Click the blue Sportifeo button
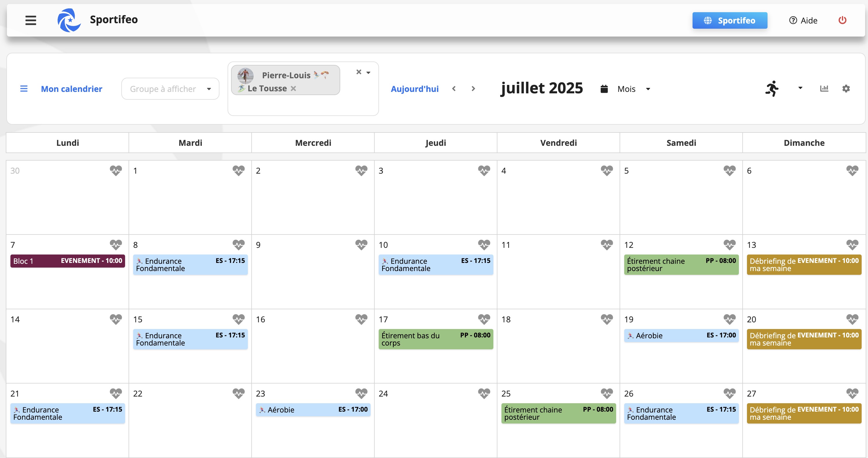 pos(730,20)
